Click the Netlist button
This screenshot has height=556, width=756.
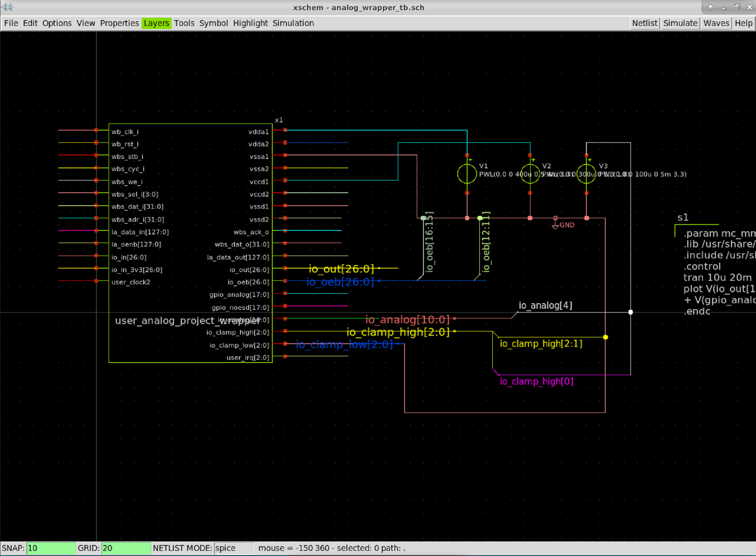(644, 23)
